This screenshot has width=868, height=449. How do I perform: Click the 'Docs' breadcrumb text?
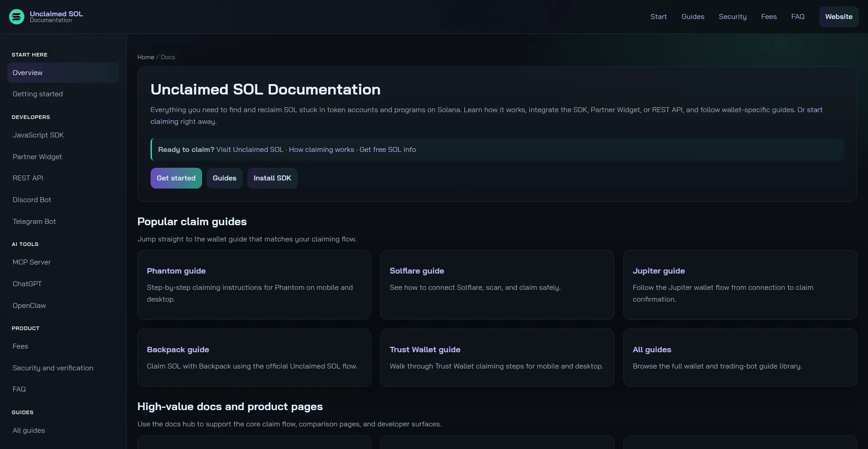[168, 57]
